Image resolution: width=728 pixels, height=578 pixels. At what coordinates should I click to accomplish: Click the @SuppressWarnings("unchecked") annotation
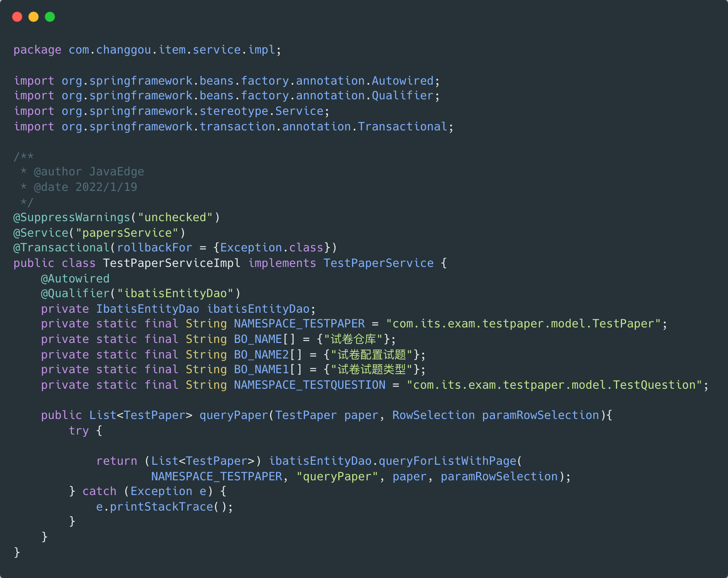pos(117,217)
